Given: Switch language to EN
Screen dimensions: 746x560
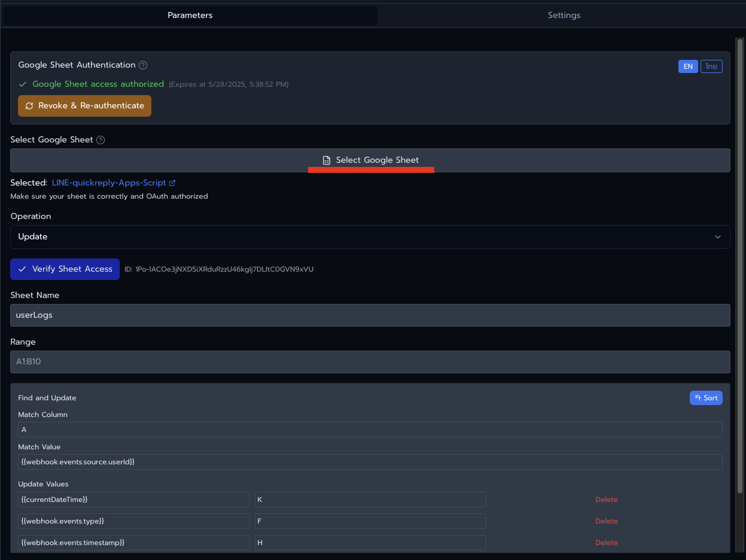Looking at the screenshot, I should pyautogui.click(x=688, y=66).
